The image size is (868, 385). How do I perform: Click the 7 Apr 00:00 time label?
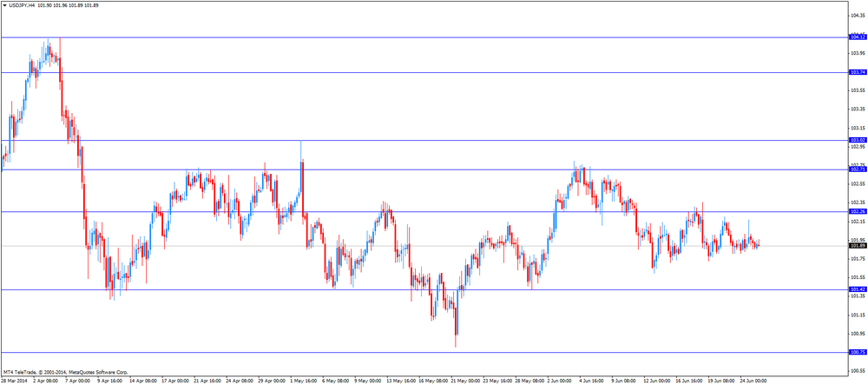coord(78,382)
